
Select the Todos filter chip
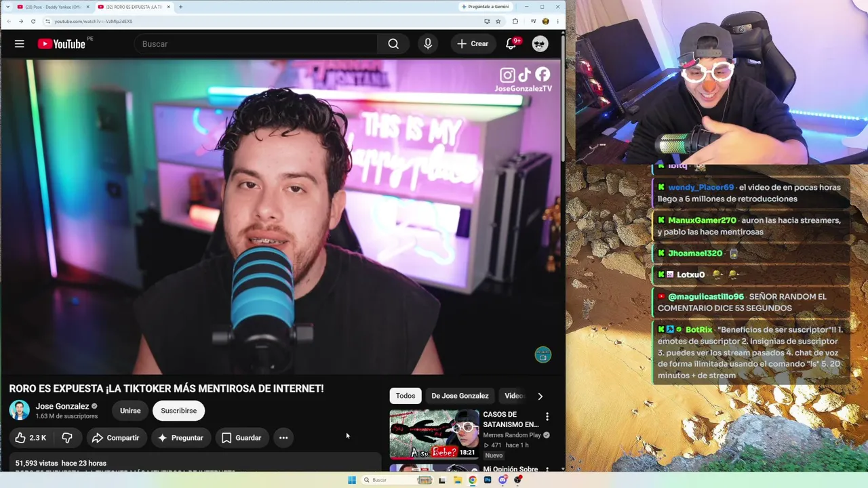pos(406,396)
